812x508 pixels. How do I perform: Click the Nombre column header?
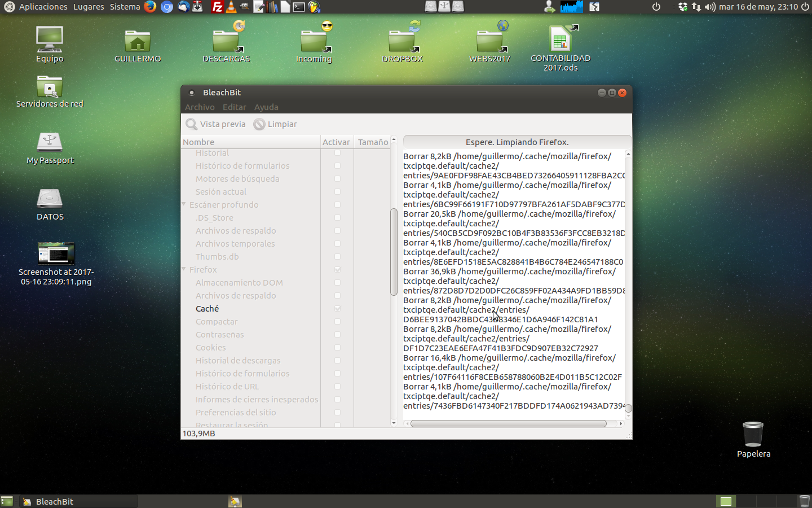click(250, 142)
